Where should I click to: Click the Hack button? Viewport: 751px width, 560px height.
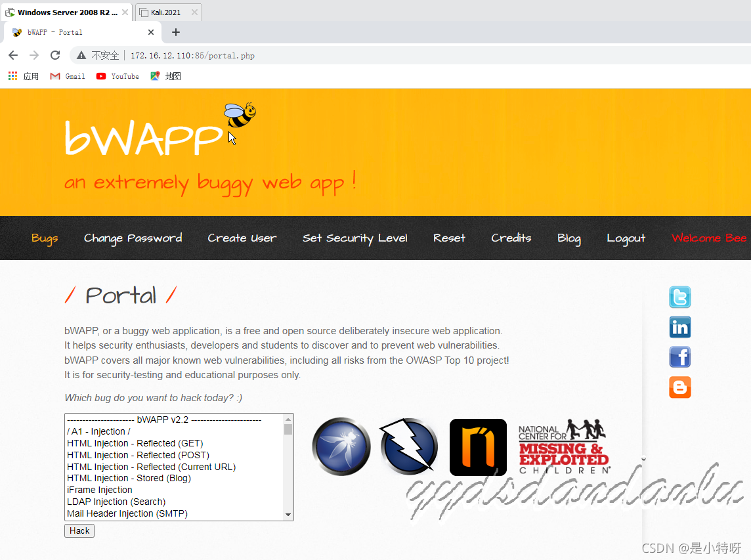pyautogui.click(x=79, y=530)
